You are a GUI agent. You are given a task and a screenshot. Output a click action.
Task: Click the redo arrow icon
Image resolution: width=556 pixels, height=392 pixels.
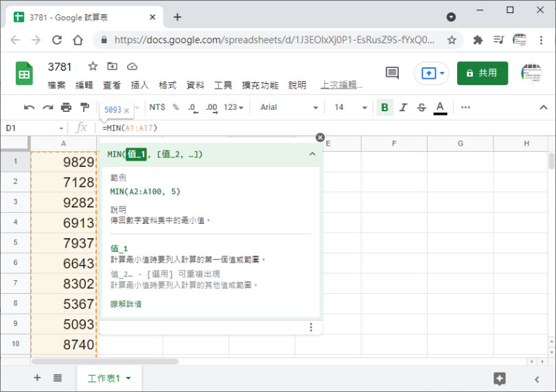48,107
